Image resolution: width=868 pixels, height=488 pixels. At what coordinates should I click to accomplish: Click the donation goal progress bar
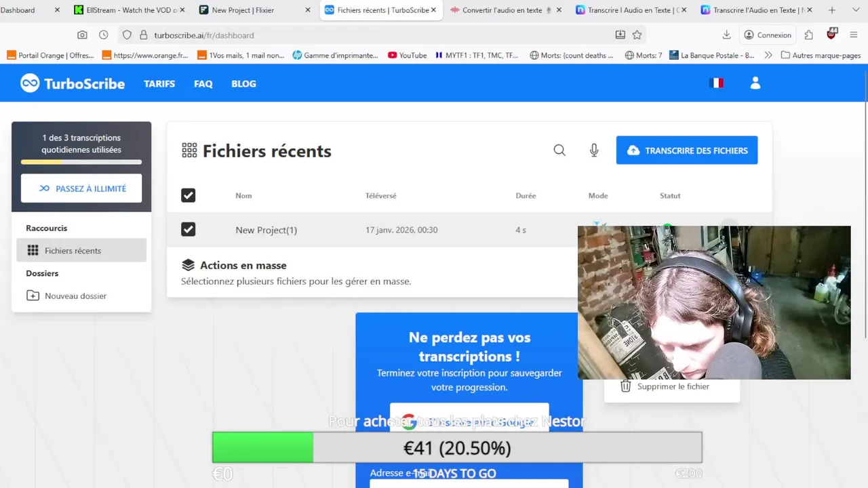pyautogui.click(x=457, y=448)
